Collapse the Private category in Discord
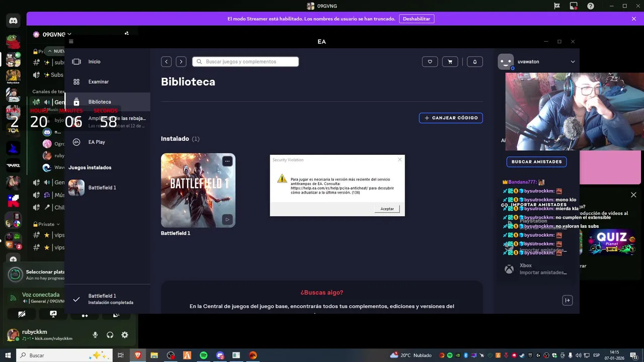Image resolution: width=644 pixels, height=362 pixels. click(x=46, y=224)
